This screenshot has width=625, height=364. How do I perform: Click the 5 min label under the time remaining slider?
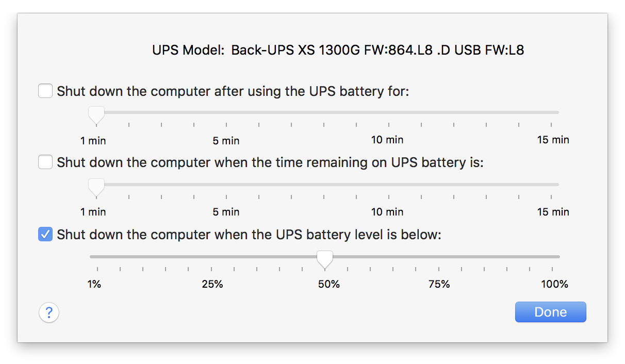pyautogui.click(x=226, y=212)
